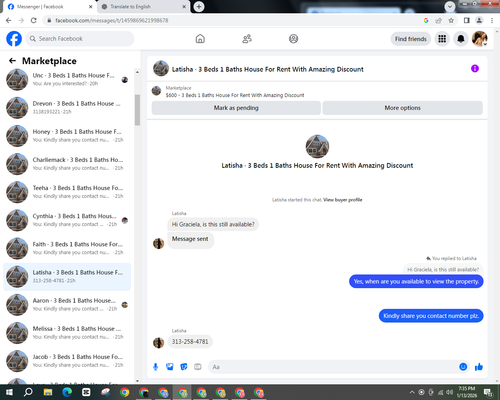Open Facebook home via the logo
The image size is (500, 400).
(14, 39)
